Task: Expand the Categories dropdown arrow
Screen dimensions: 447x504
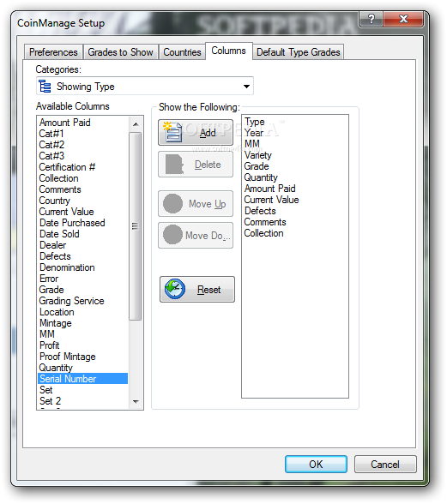Action: point(246,86)
